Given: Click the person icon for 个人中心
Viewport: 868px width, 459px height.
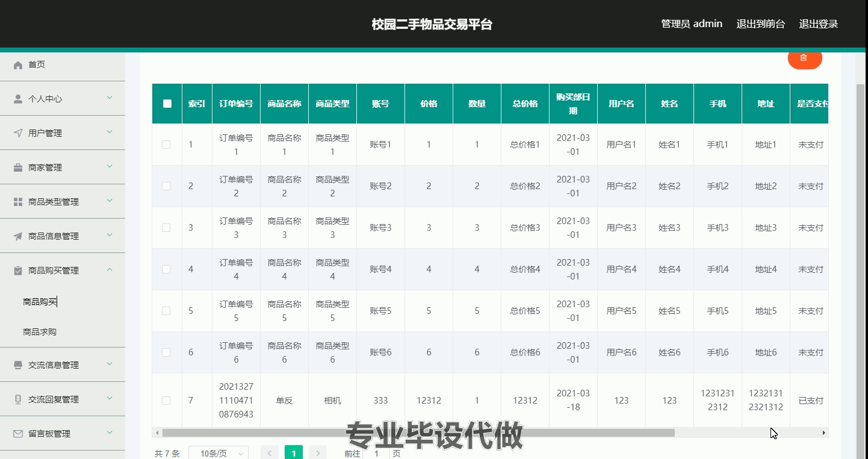Looking at the screenshot, I should (x=18, y=99).
